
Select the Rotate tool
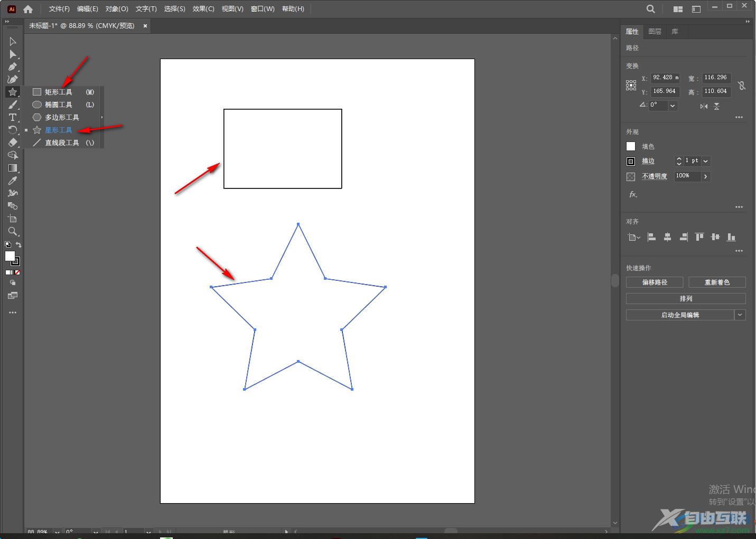pyautogui.click(x=13, y=130)
